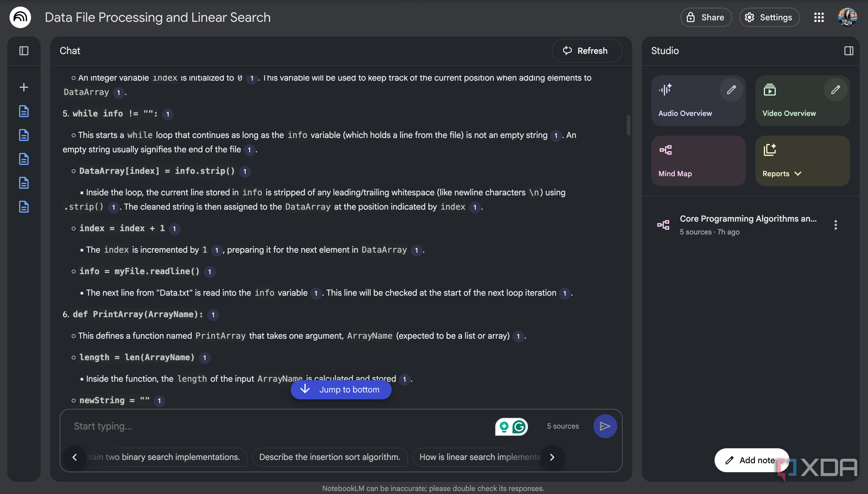Click citation 1 after 'index = index + 1'
This screenshot has height=494, width=868.
(x=174, y=229)
